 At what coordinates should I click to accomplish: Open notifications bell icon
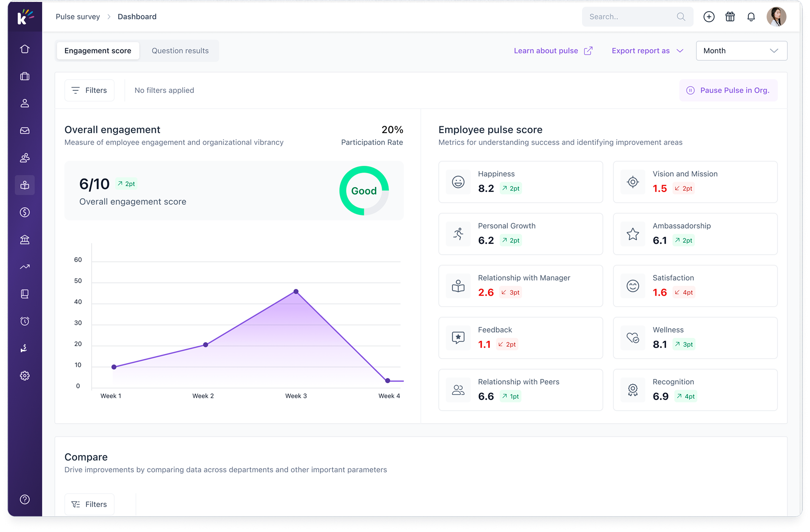coord(751,17)
